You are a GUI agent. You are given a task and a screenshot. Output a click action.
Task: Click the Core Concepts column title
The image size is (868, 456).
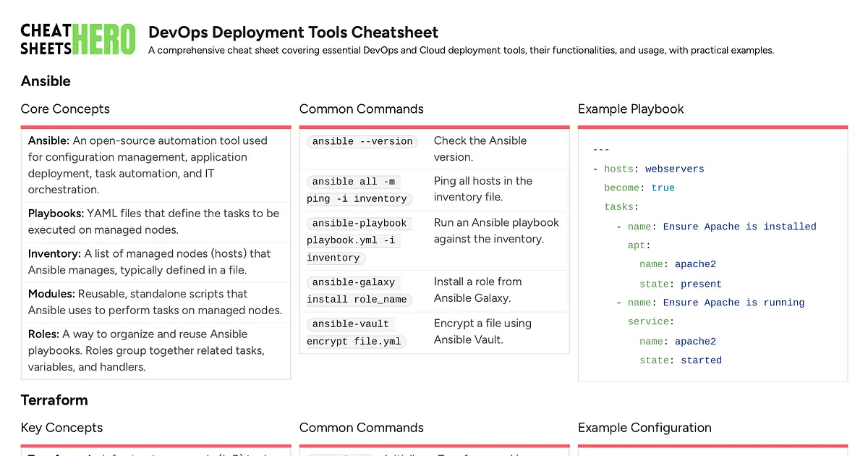coord(65,109)
